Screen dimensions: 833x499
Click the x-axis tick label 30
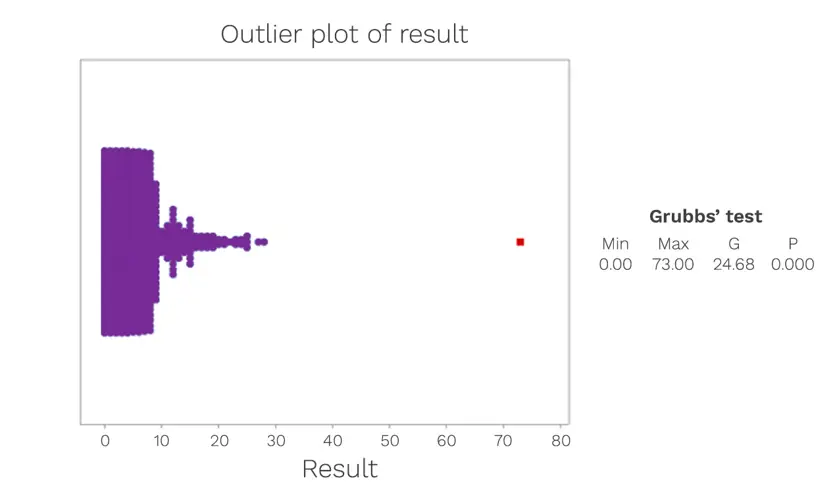pyautogui.click(x=276, y=440)
